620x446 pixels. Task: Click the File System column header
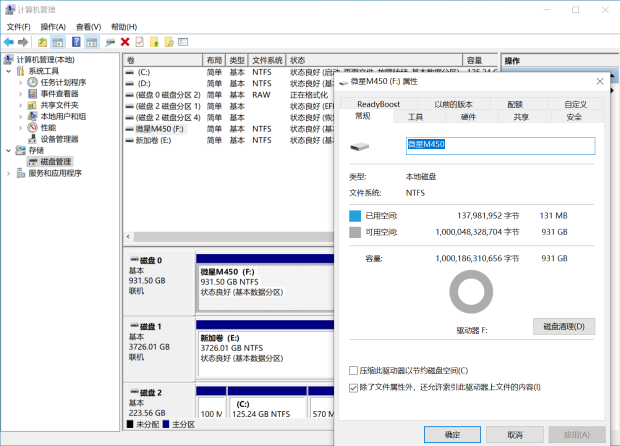click(x=267, y=60)
